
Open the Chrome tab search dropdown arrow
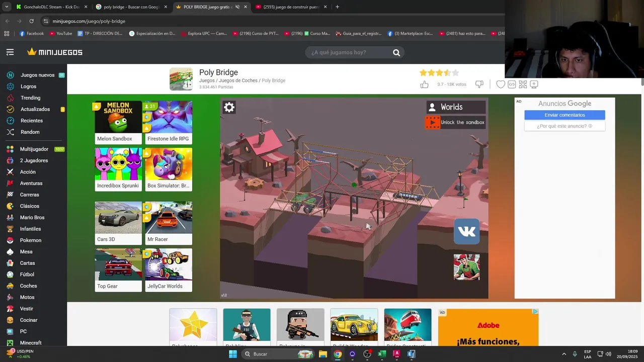7,7
